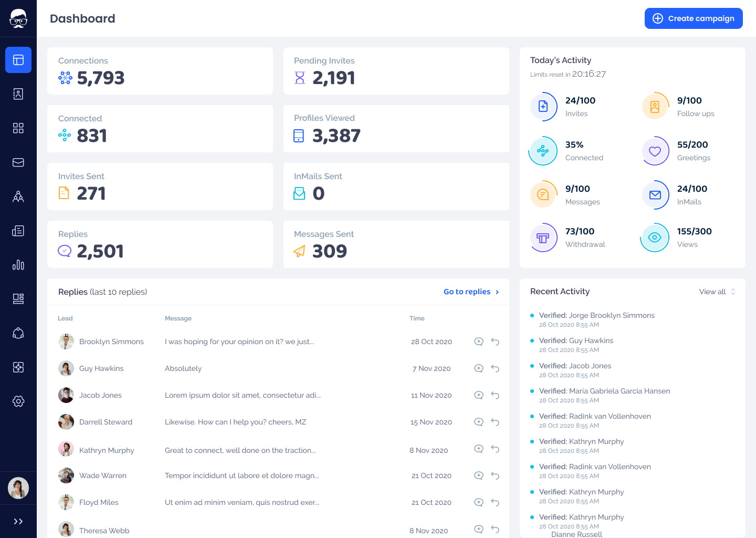This screenshot has height=538, width=756.
Task: Click the Views progress ring in Today's Activity
Action: click(655, 237)
